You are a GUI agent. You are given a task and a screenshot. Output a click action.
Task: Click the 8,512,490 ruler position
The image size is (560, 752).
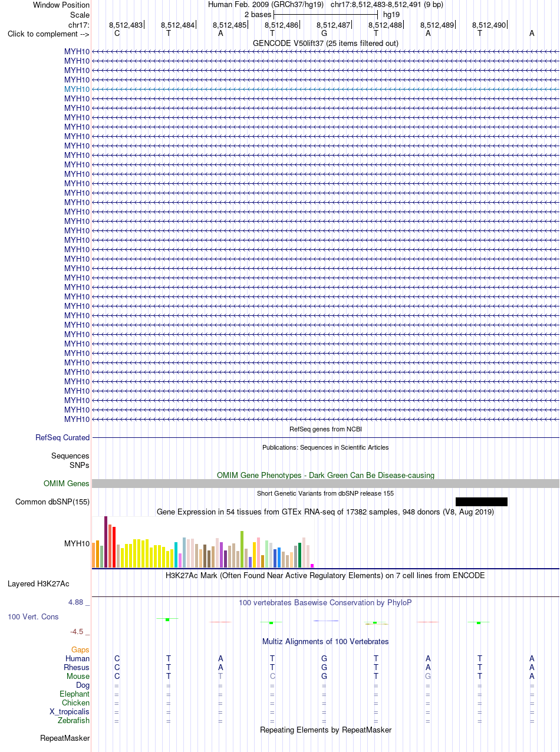(x=489, y=25)
